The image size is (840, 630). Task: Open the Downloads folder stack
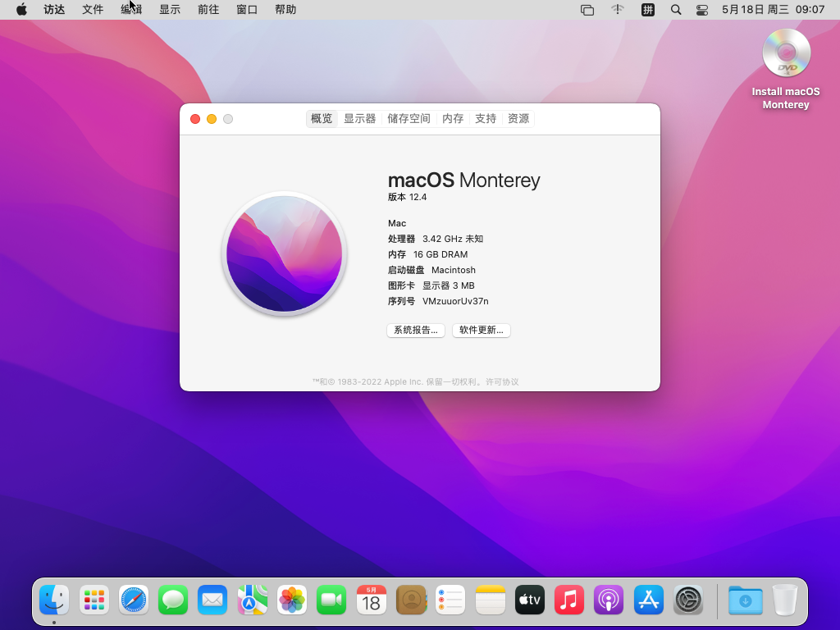coord(745,600)
